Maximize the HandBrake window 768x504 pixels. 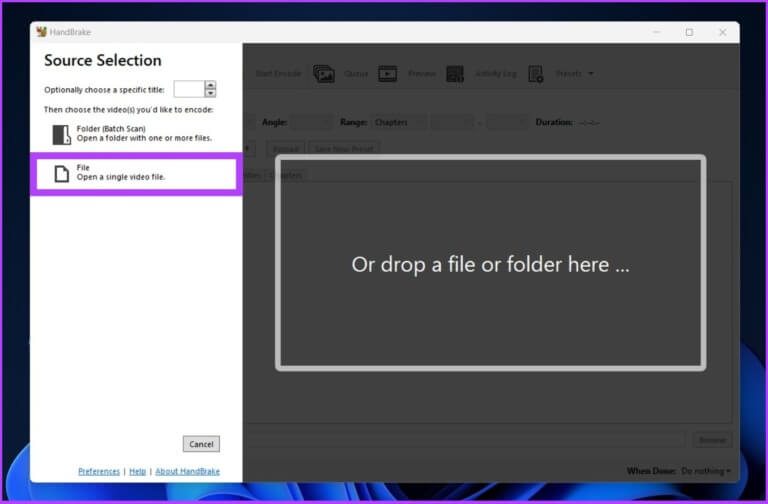coord(689,32)
